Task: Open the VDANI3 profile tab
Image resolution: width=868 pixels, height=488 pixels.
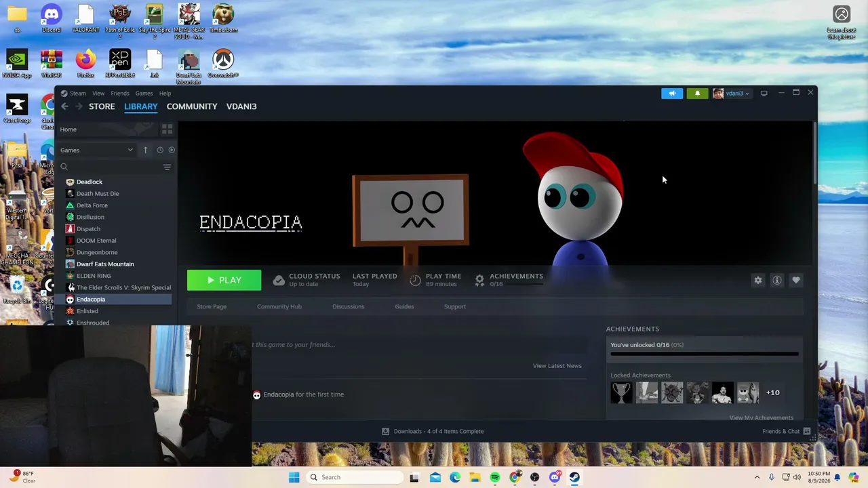Action: (x=241, y=106)
